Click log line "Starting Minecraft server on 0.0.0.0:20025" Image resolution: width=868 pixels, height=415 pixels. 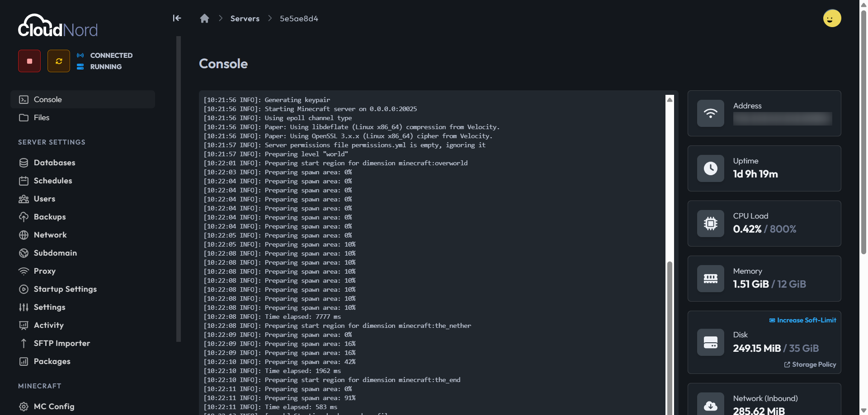[x=310, y=109]
